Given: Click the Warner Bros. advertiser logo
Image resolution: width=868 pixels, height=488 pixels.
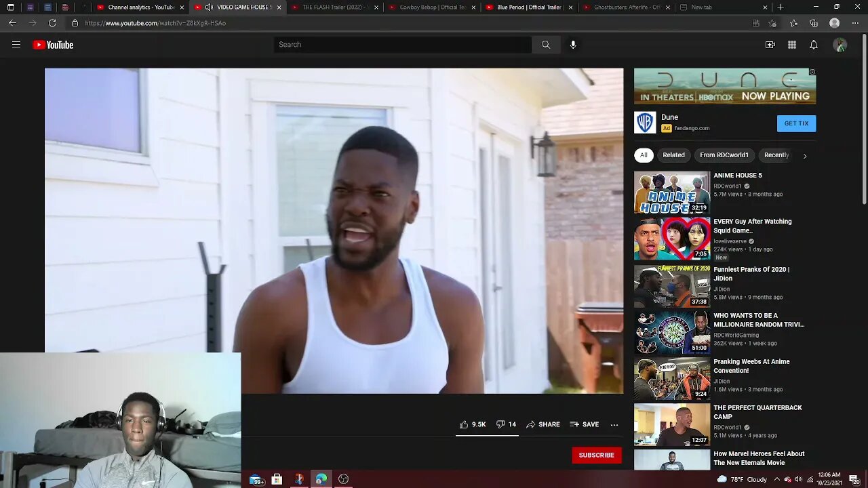Looking at the screenshot, I should tap(645, 123).
